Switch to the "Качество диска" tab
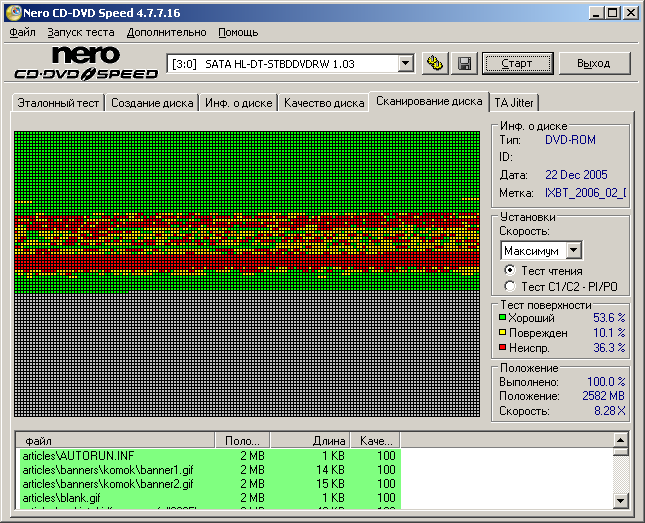The height and width of the screenshot is (523, 645). click(324, 103)
